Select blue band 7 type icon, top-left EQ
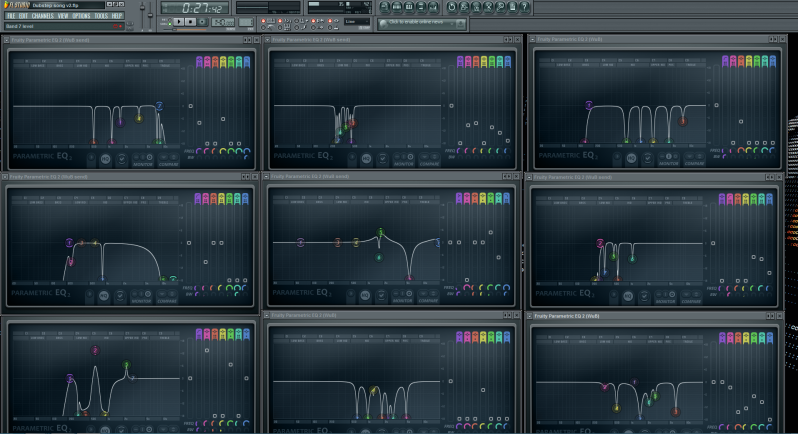The image size is (798, 434). [x=247, y=62]
